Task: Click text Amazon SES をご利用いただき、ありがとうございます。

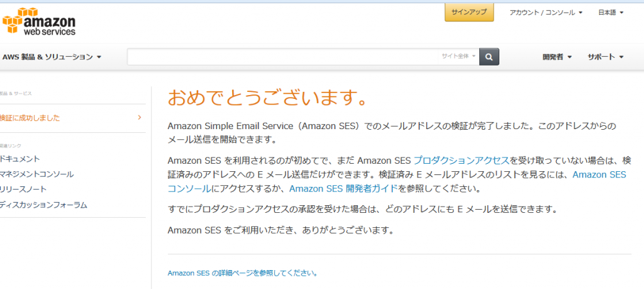Action: point(281,230)
